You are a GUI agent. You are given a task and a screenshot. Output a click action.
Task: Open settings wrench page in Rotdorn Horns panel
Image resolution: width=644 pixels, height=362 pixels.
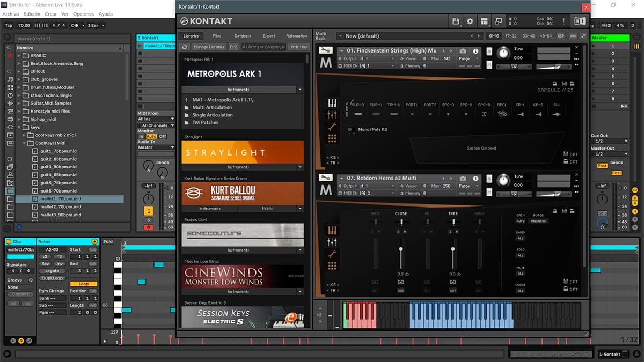click(x=332, y=254)
